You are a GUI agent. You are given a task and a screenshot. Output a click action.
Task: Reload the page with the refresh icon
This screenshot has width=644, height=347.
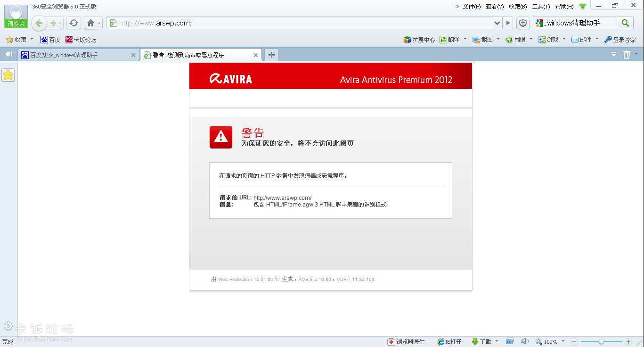pos(73,23)
